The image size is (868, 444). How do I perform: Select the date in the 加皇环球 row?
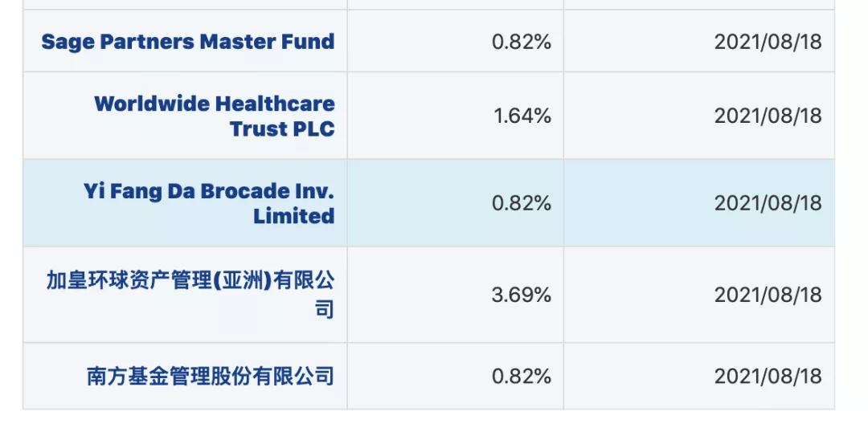click(x=768, y=295)
